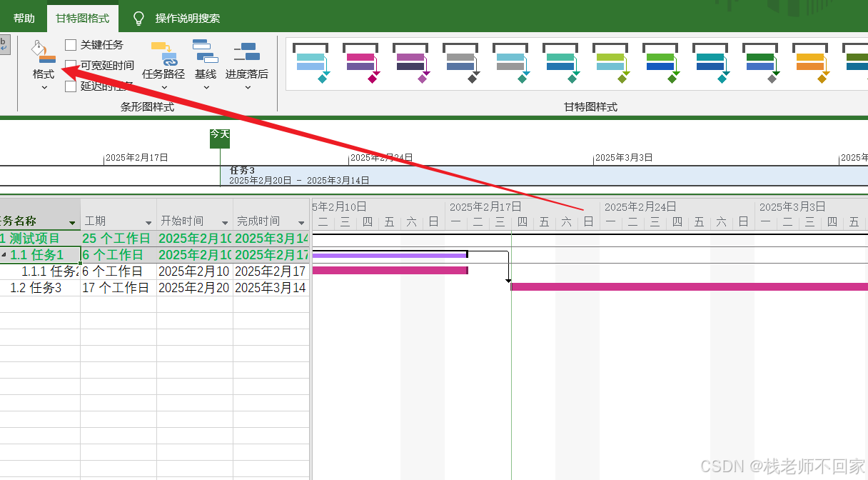Click the 操作说明搜索 search box text

click(188, 19)
